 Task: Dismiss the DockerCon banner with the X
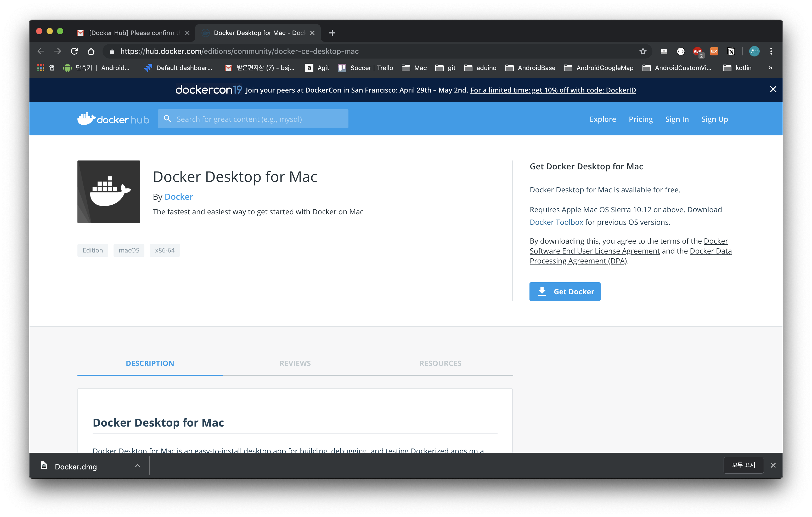[x=773, y=89]
